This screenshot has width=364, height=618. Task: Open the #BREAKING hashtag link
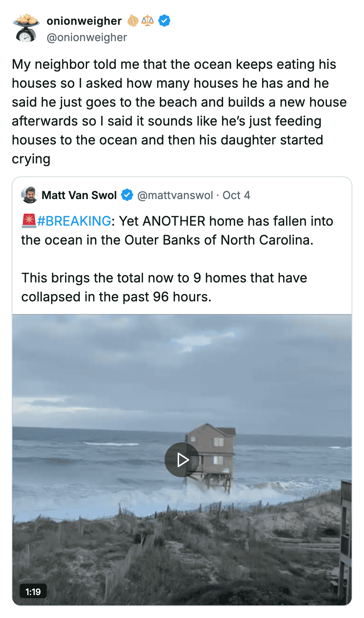click(x=74, y=221)
